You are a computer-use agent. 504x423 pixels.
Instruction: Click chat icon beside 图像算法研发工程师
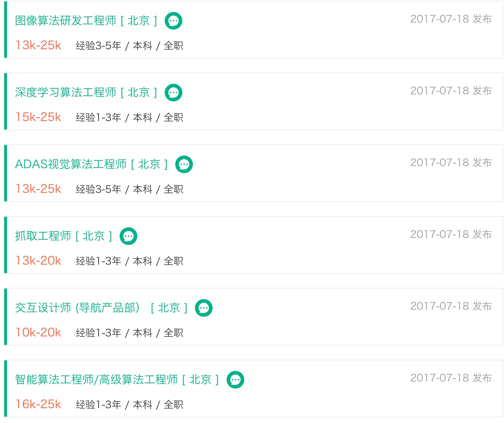click(x=174, y=21)
